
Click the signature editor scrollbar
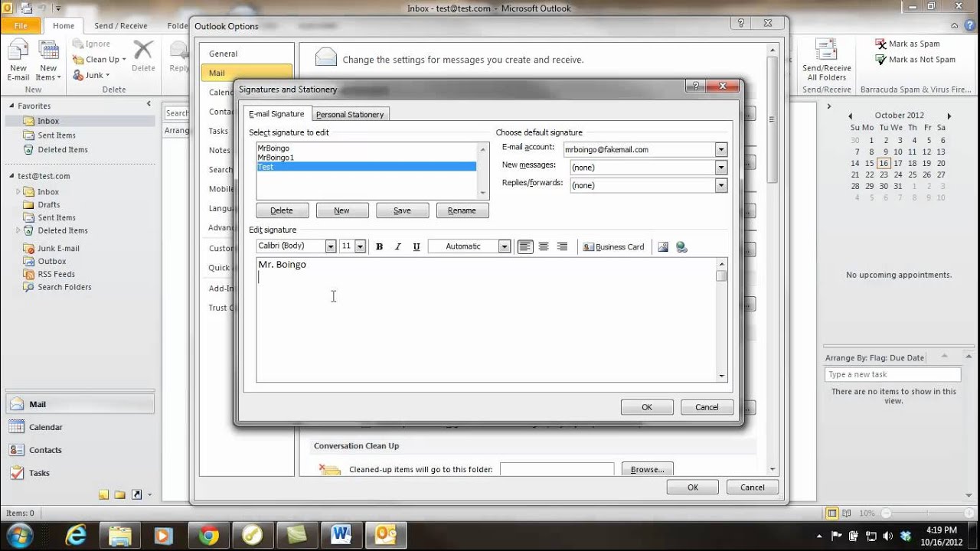(721, 321)
